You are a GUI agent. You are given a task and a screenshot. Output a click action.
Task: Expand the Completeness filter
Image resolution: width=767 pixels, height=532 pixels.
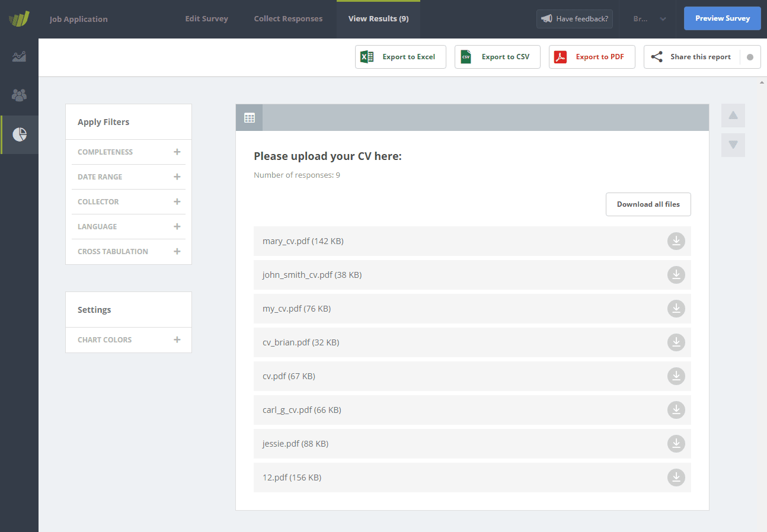pyautogui.click(x=129, y=152)
